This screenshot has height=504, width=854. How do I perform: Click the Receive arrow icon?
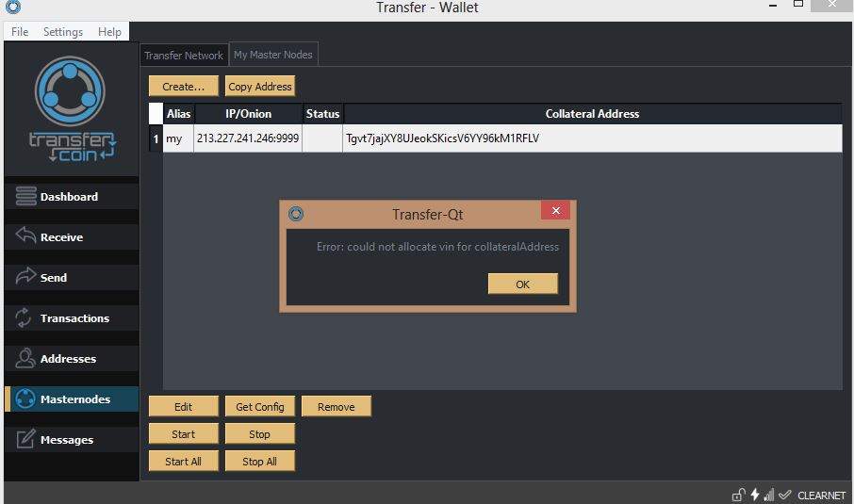[x=25, y=236]
